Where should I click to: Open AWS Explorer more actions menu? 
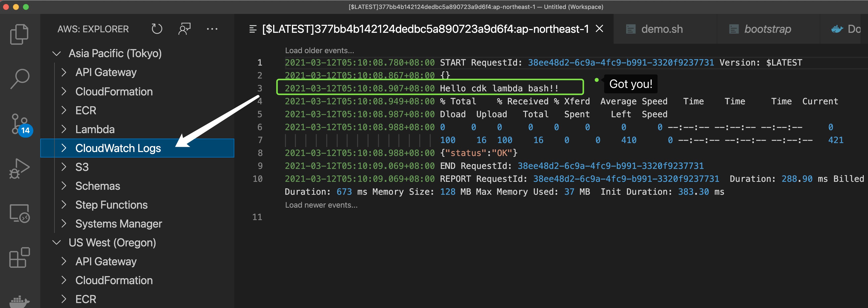click(212, 29)
